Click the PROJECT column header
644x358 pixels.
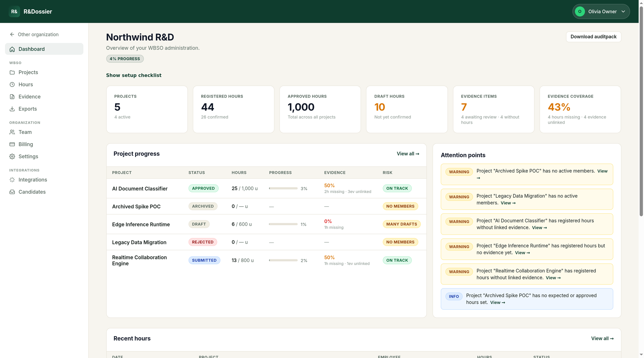pos(122,172)
